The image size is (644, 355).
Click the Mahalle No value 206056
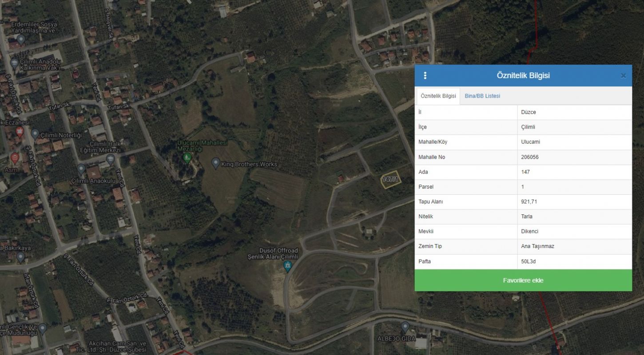530,157
